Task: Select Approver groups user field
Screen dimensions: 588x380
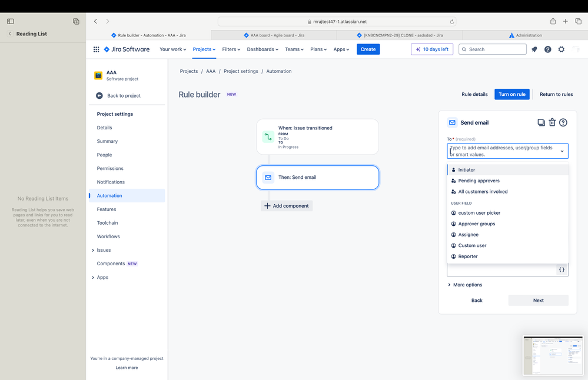Action: [508, 224]
